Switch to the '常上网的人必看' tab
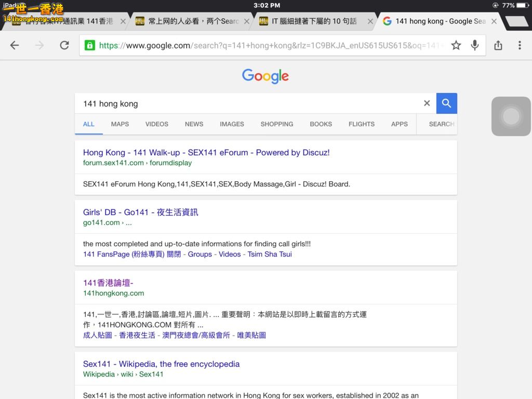Image resolution: width=532 pixels, height=399 pixels. [x=193, y=21]
